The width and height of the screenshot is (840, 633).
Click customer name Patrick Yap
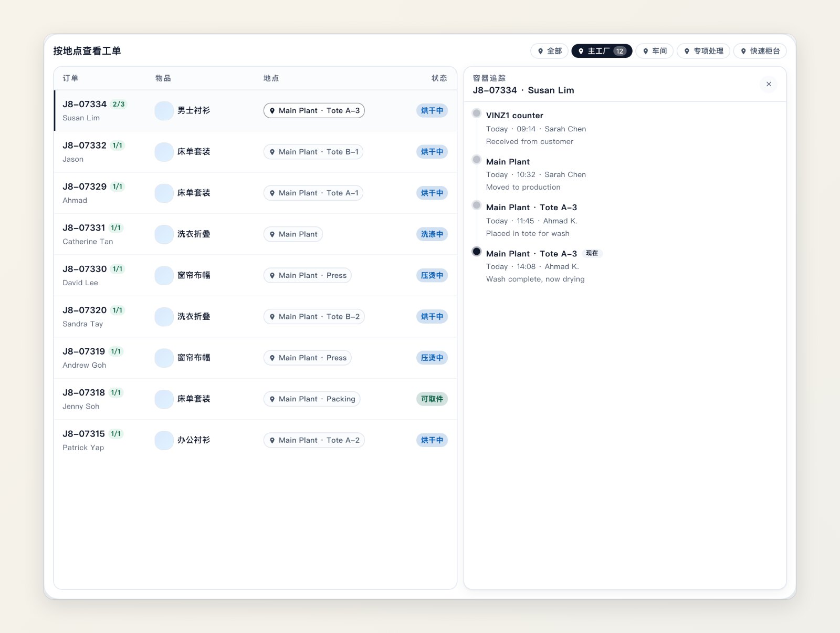83,448
